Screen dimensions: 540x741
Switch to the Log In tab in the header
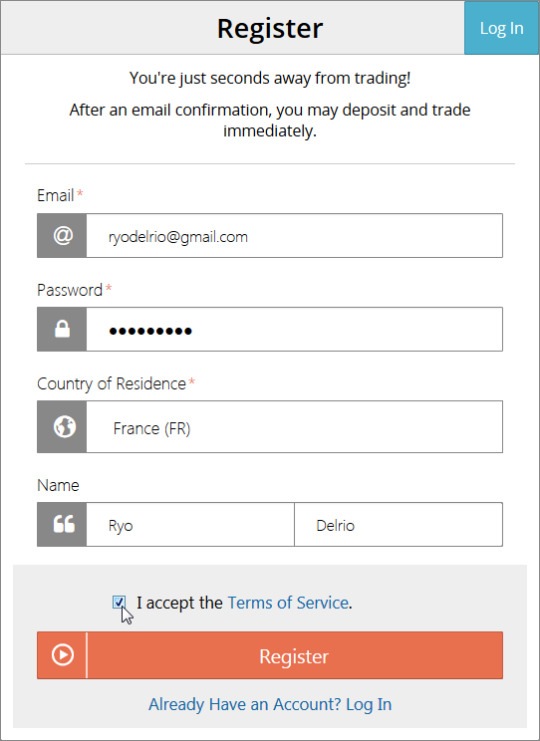click(501, 28)
